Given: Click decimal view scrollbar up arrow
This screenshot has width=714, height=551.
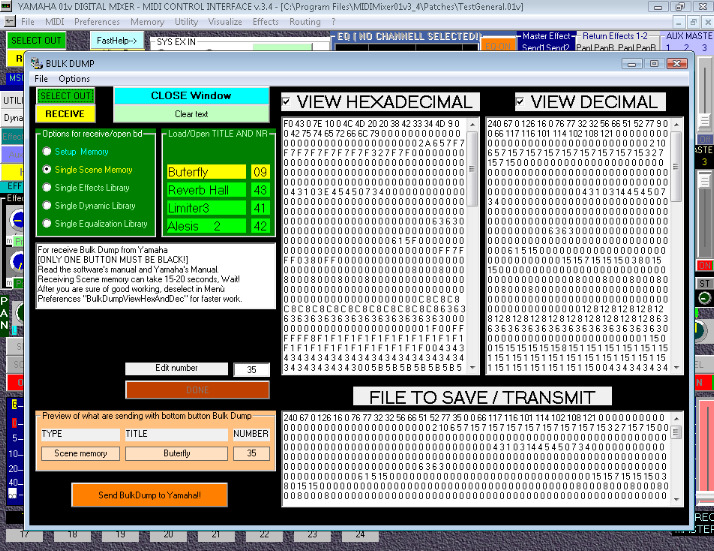Looking at the screenshot, I should [676, 124].
